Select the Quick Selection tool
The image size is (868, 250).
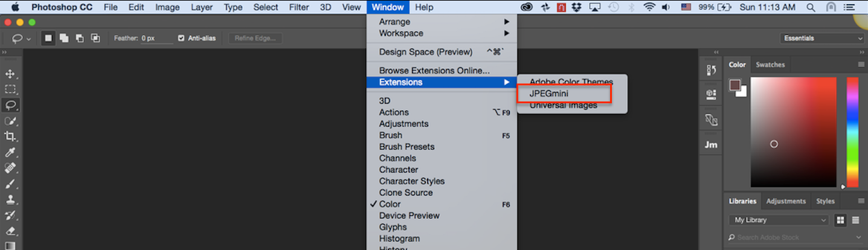[10, 121]
